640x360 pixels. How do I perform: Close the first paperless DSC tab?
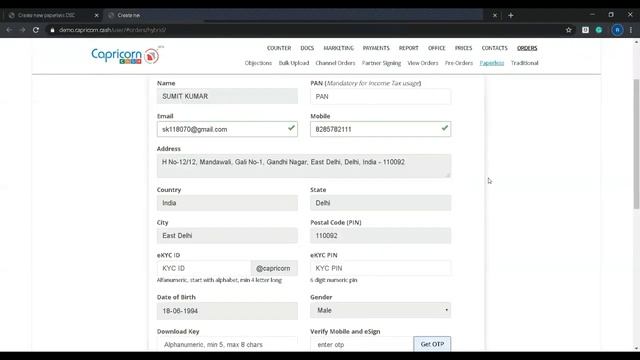click(x=96, y=15)
